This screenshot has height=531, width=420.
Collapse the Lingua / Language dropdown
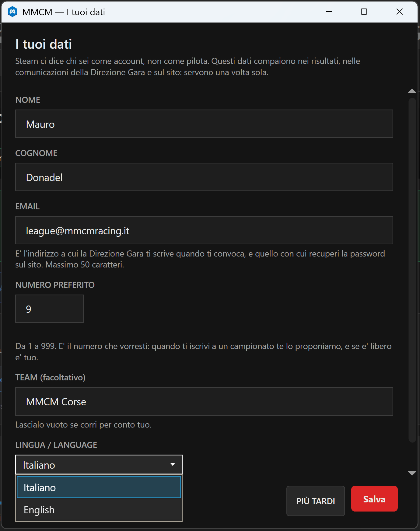[x=99, y=465]
